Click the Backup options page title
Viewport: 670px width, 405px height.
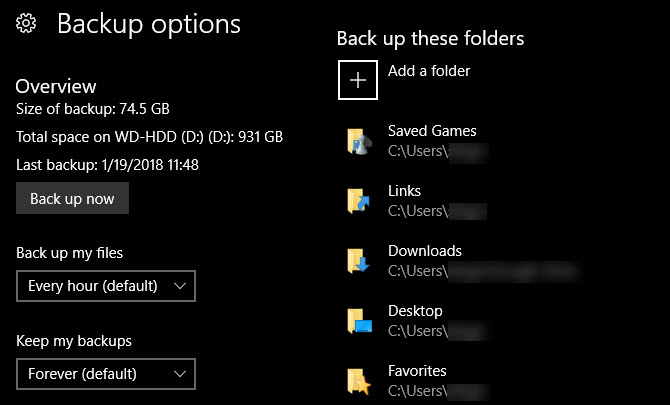tap(149, 24)
